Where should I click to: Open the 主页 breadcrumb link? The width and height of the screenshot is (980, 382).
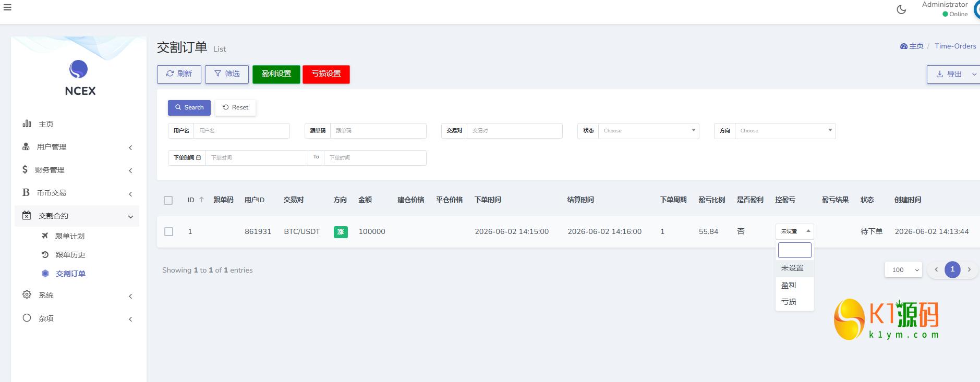tap(912, 46)
